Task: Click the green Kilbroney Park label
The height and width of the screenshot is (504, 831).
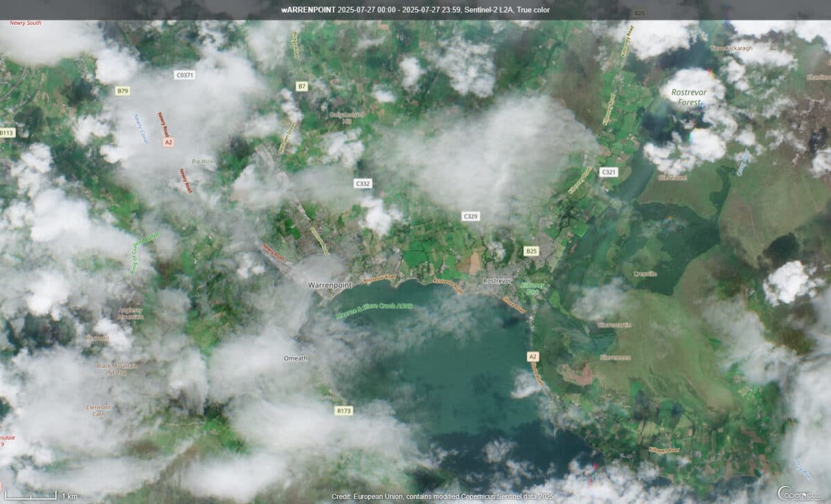Action: 534,289
